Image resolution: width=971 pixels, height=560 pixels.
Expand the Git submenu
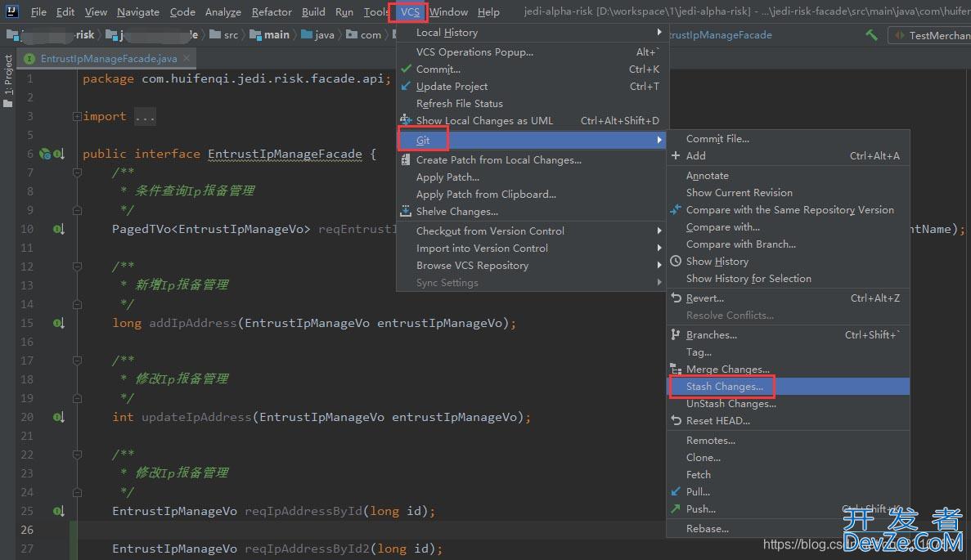click(x=532, y=141)
